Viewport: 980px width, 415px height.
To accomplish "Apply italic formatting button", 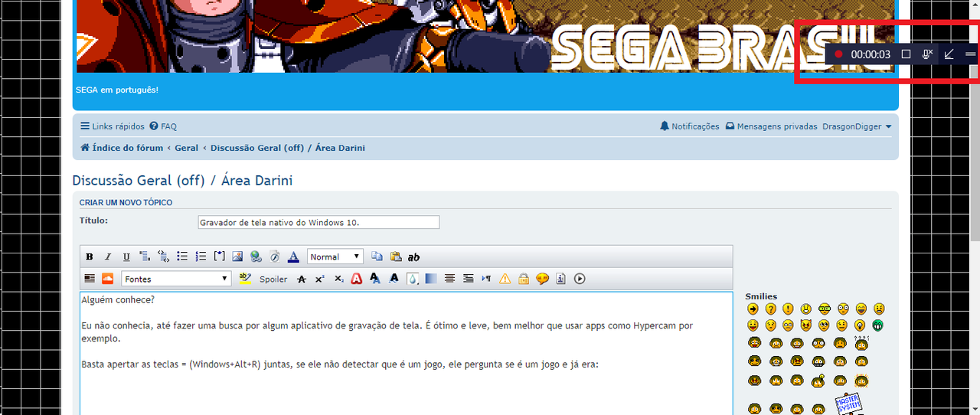I will pyautogui.click(x=108, y=257).
